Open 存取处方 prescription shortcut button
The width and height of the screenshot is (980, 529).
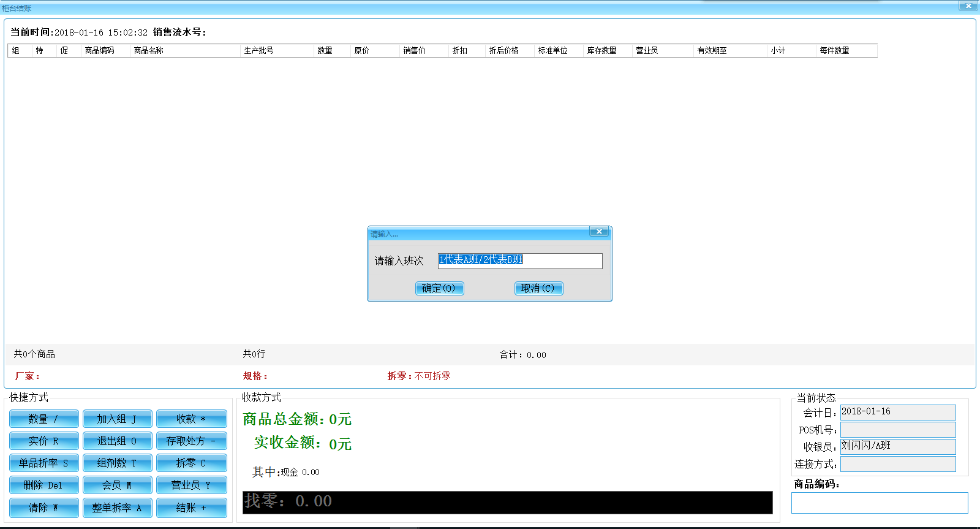(191, 441)
